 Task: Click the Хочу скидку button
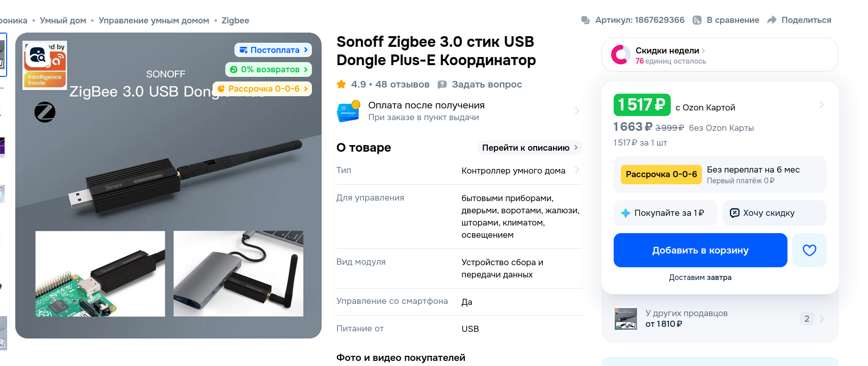(774, 213)
